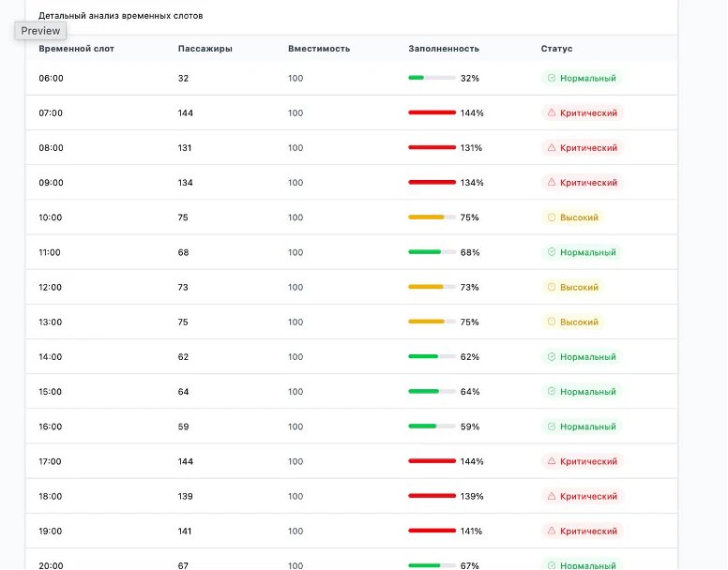Click the Preview button

pos(40,31)
